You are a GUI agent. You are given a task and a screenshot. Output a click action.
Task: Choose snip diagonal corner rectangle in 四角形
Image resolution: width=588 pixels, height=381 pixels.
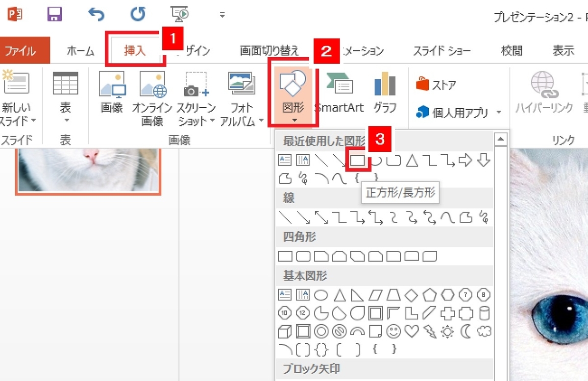click(357, 256)
